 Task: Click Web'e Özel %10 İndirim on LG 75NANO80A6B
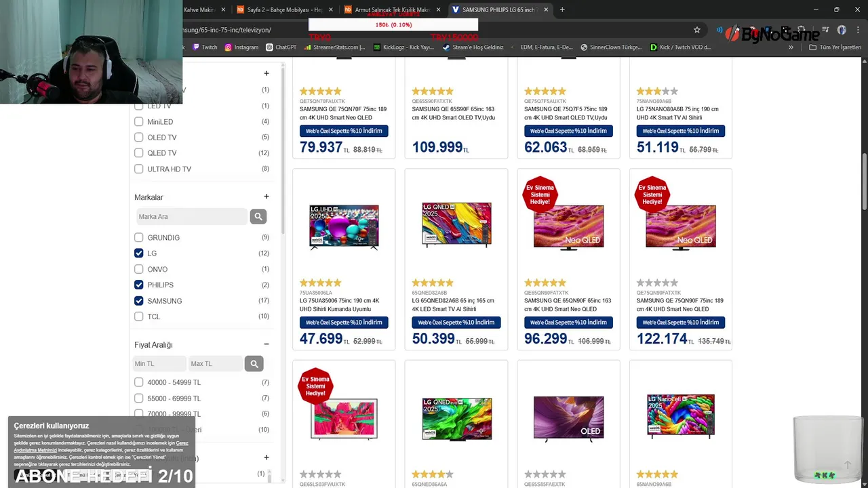coord(681,131)
